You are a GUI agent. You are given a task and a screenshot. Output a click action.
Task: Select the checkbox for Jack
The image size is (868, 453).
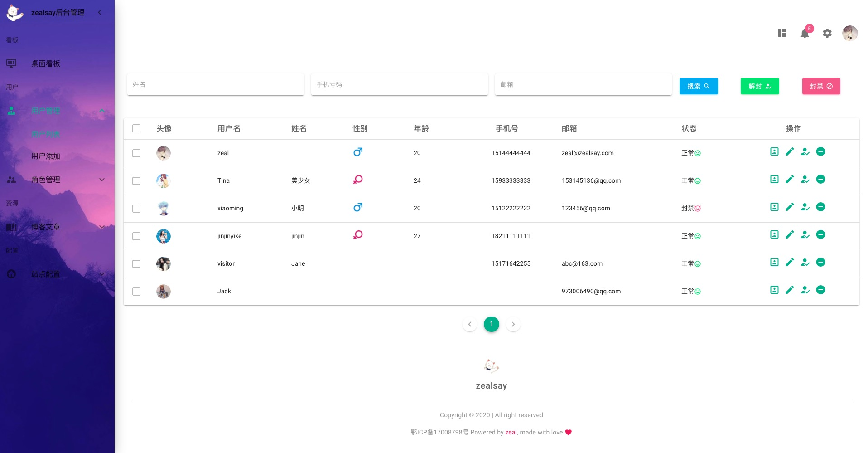(136, 292)
